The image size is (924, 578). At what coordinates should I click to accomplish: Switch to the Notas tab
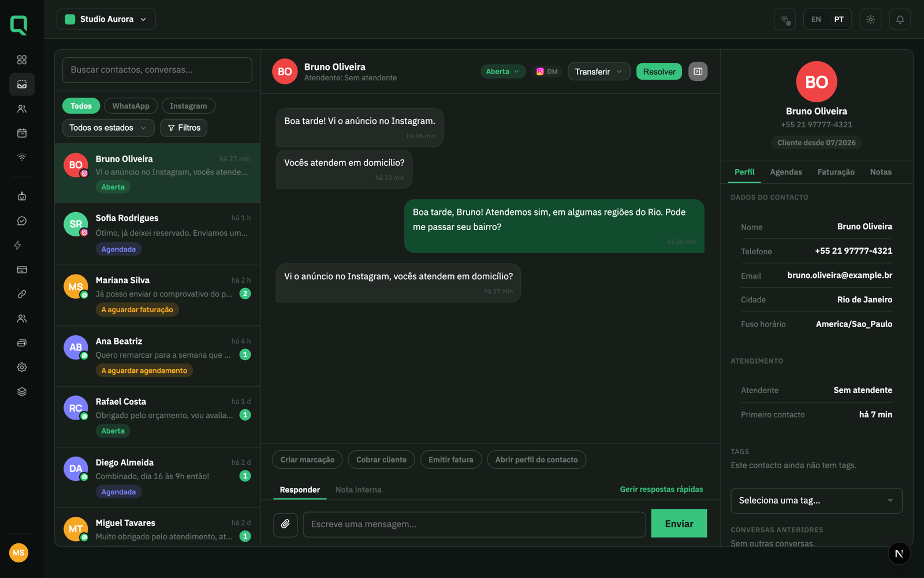click(881, 172)
